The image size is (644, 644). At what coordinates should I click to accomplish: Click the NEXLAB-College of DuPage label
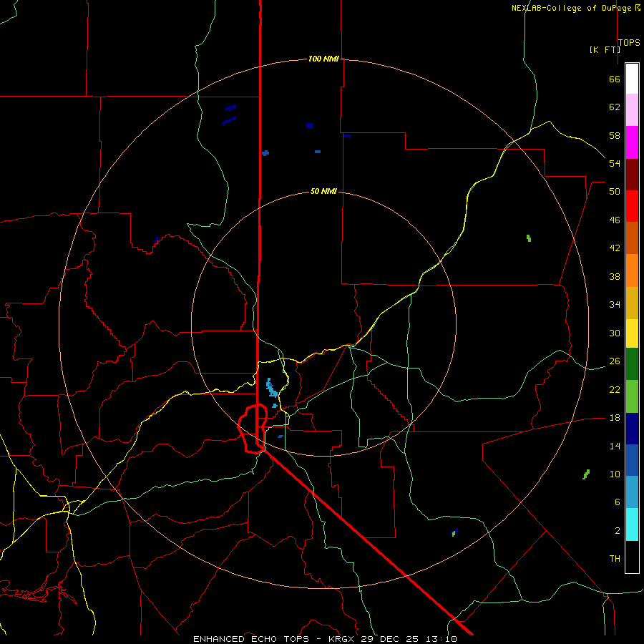click(x=571, y=8)
